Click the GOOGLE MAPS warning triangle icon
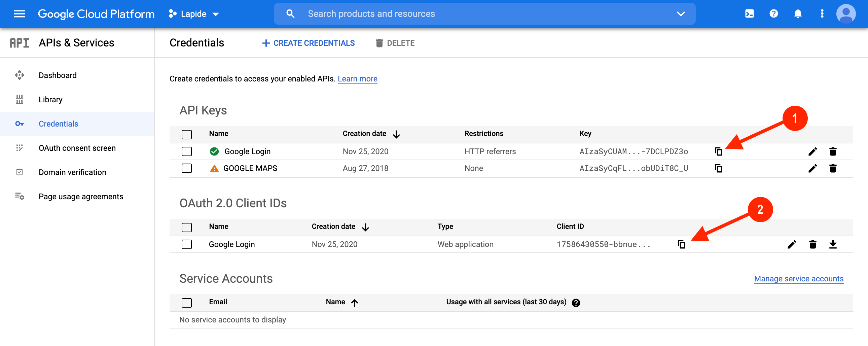 pos(214,169)
